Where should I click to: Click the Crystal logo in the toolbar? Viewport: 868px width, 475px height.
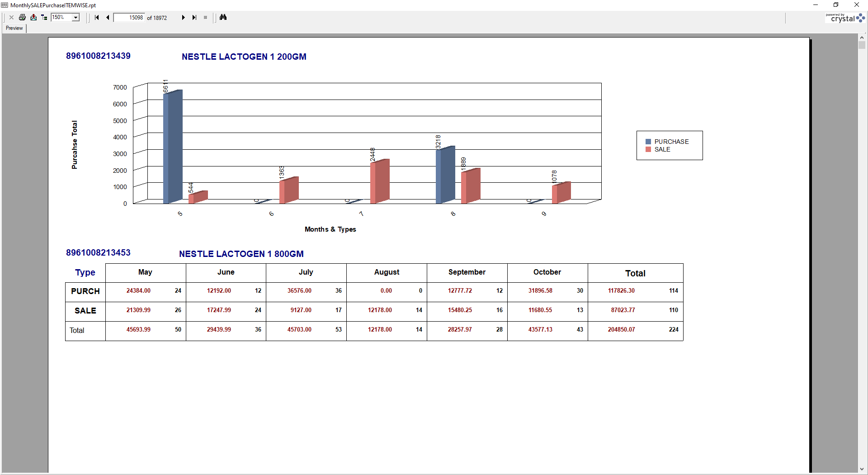845,18
